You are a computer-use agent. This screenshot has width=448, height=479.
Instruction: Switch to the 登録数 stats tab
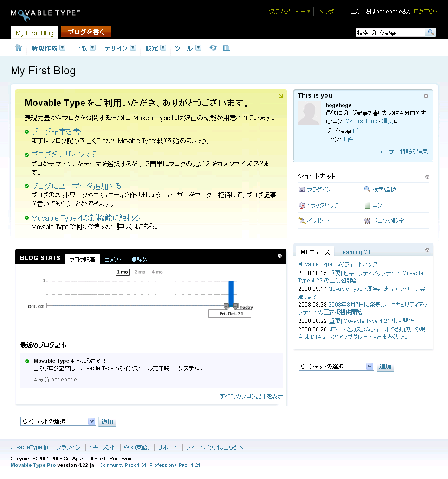139,260
